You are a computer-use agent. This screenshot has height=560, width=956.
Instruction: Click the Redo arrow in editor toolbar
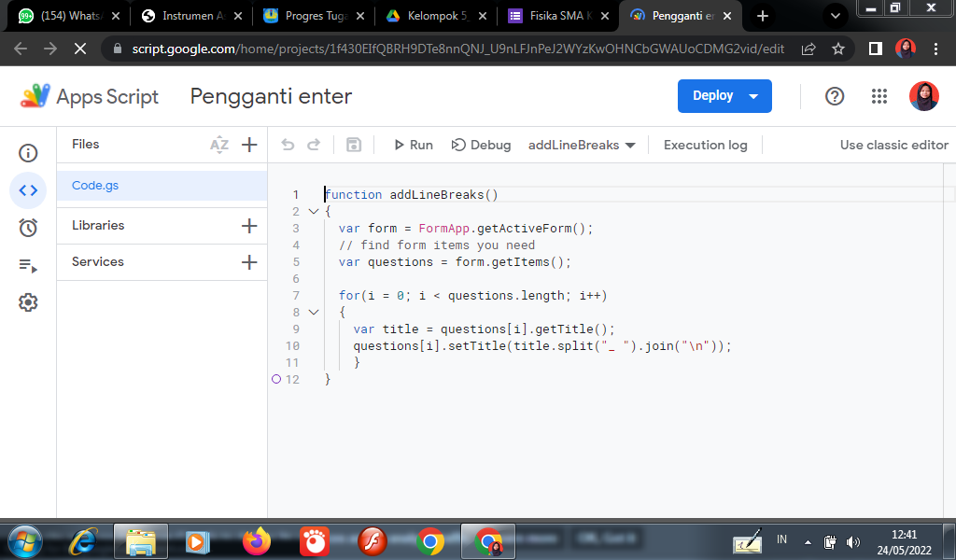tap(314, 145)
